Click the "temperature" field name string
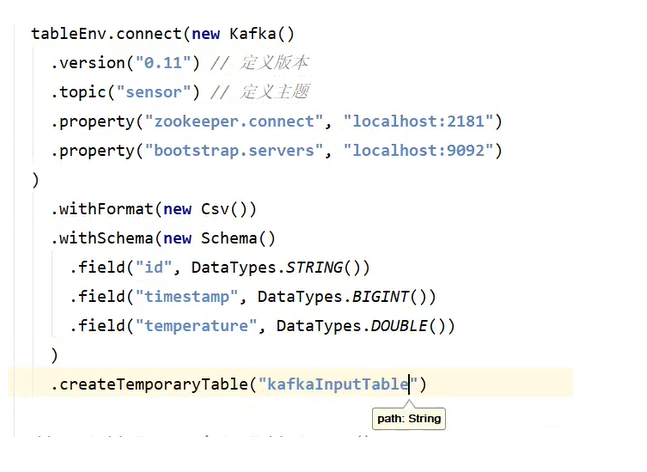This screenshot has width=647, height=472. click(196, 326)
